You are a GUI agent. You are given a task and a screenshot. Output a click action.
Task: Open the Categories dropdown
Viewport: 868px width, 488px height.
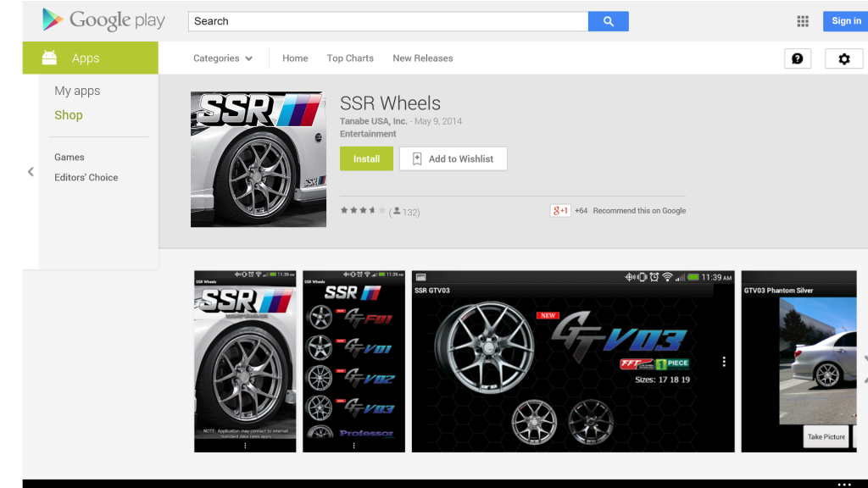tap(223, 58)
